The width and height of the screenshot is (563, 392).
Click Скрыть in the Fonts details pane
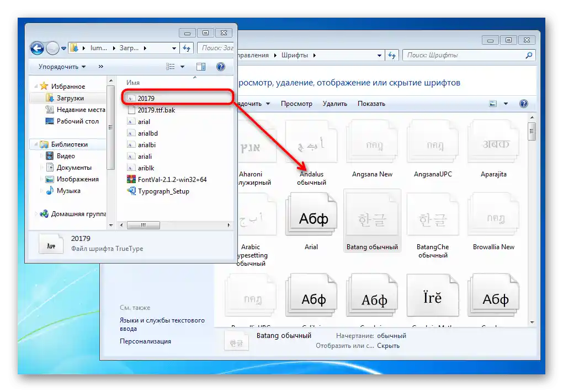tap(388, 346)
